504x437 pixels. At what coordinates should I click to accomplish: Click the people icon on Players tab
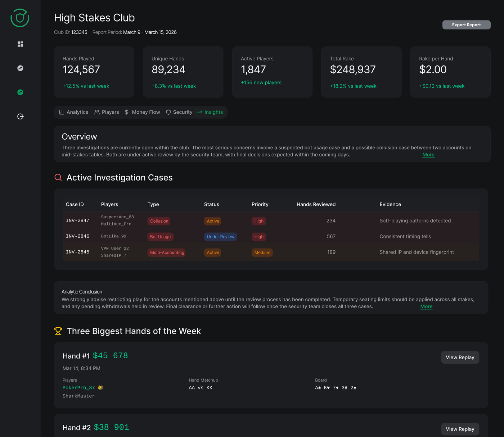click(x=97, y=112)
